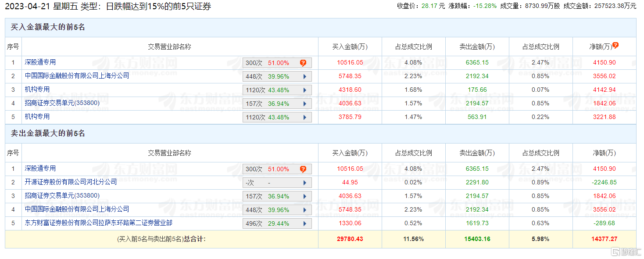Viewport: 644px width, 259px height.
Task: Click 157次 36.94% stats box in buy table
Action: point(277,104)
